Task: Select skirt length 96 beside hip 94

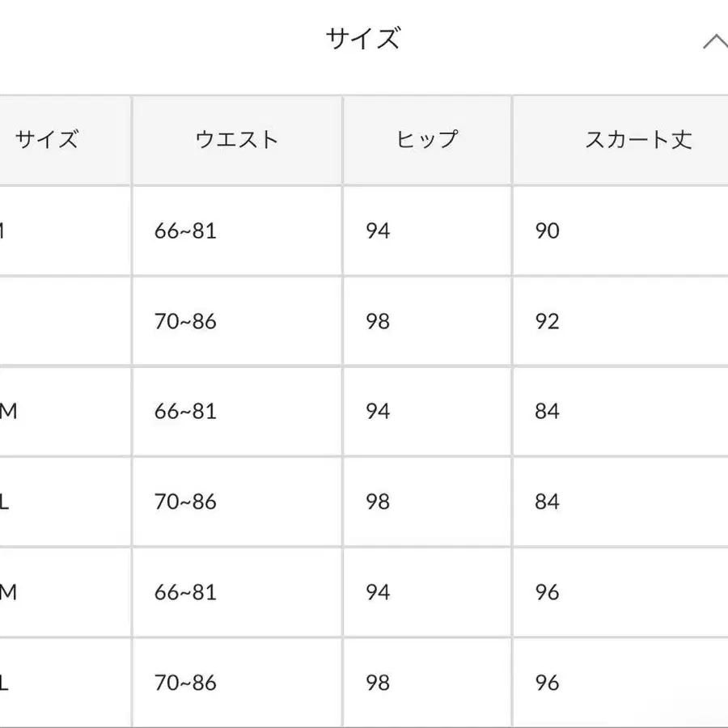Action: (x=547, y=593)
